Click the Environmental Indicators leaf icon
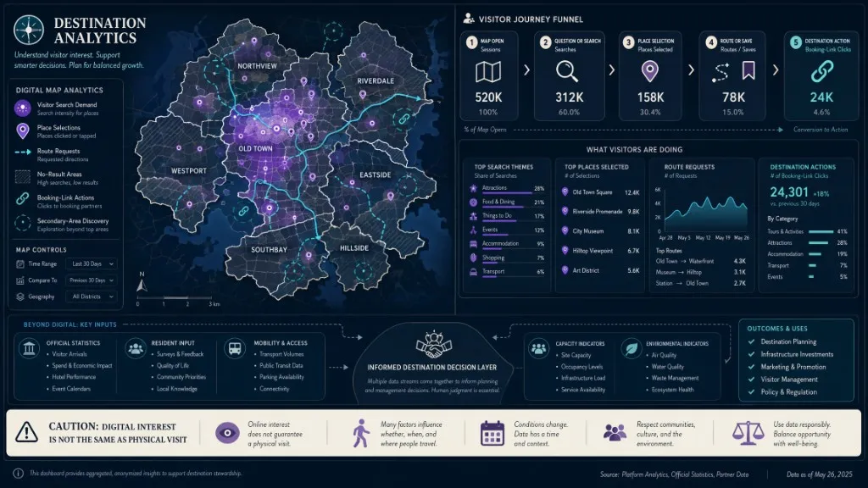This screenshot has height=488, width=868. point(631,349)
